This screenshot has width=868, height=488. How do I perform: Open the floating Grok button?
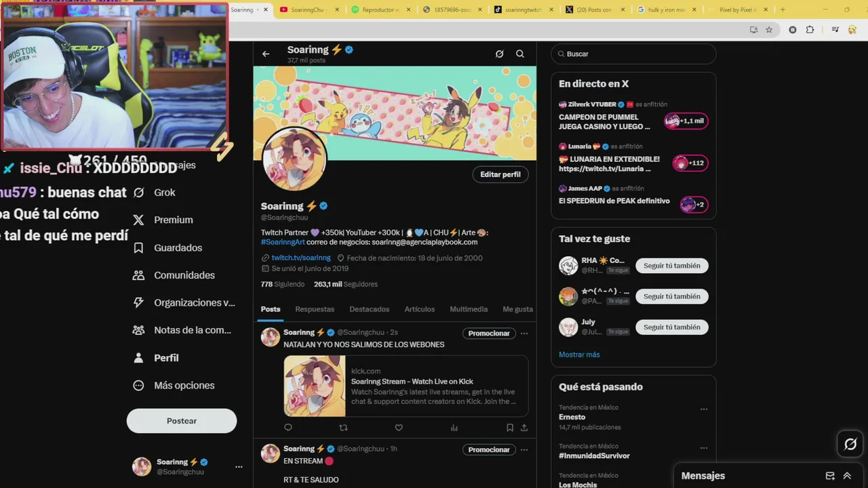tap(850, 445)
